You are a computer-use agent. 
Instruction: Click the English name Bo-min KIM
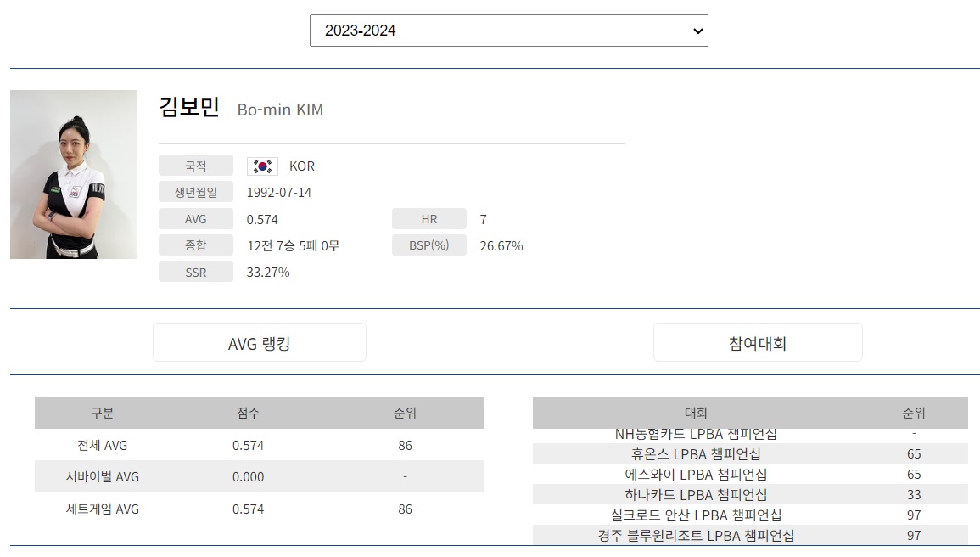tap(280, 110)
